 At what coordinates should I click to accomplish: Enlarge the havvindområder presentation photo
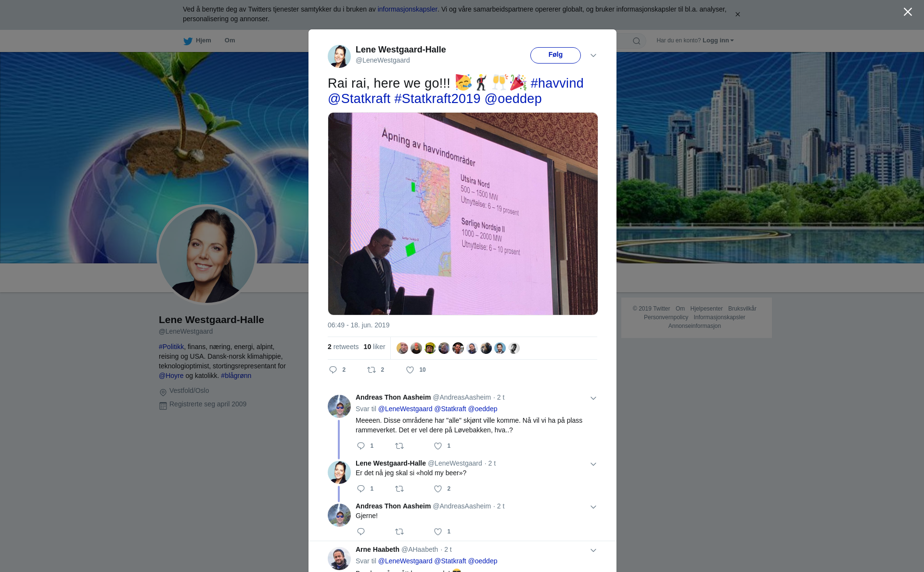click(x=462, y=214)
